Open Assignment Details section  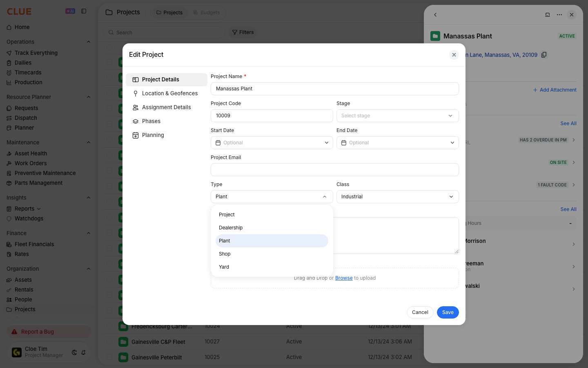pos(167,108)
